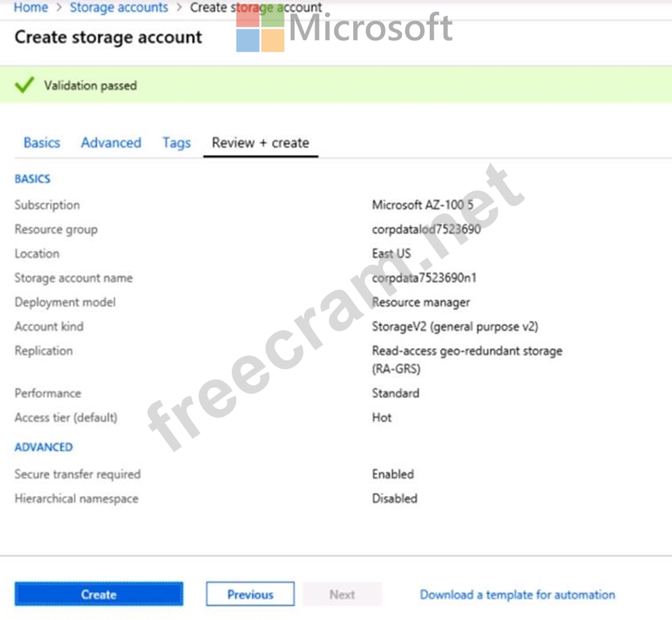This screenshot has width=672, height=620.
Task: Click the Create storage account page title
Action: [108, 37]
